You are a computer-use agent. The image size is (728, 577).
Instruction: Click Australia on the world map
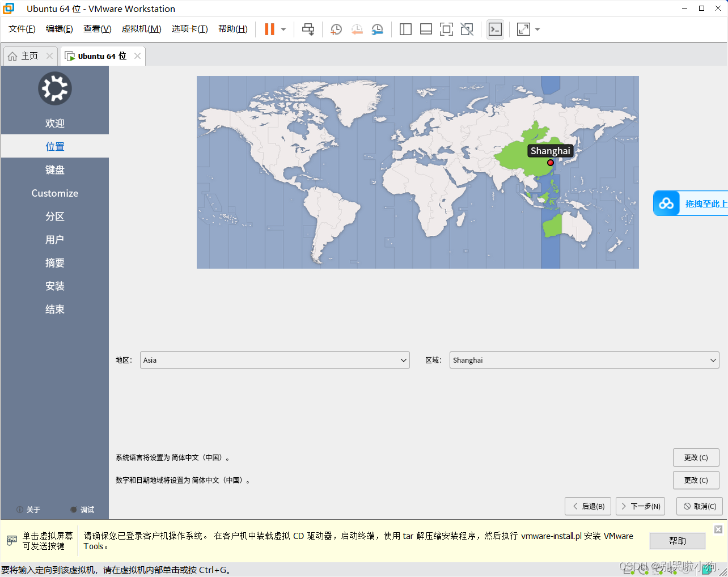click(567, 227)
